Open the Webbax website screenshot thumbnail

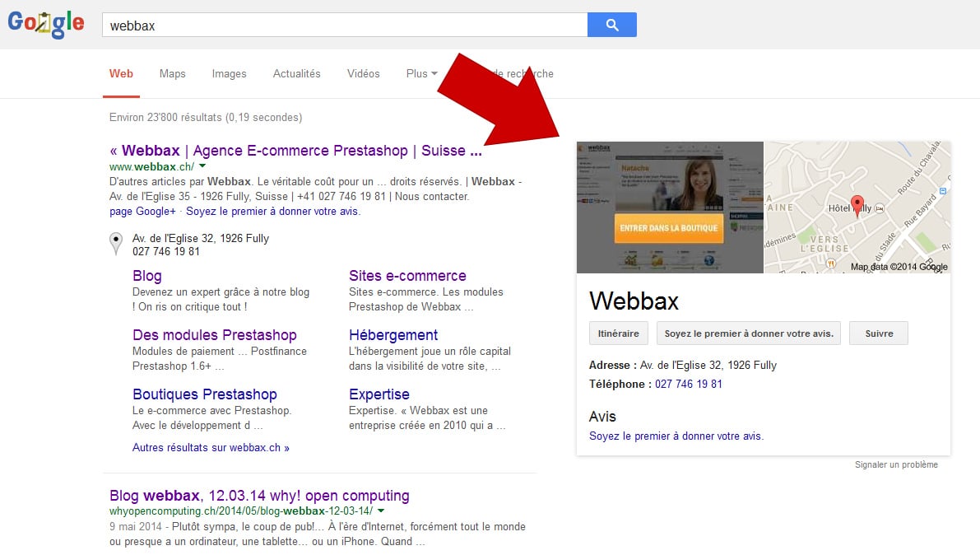(670, 208)
